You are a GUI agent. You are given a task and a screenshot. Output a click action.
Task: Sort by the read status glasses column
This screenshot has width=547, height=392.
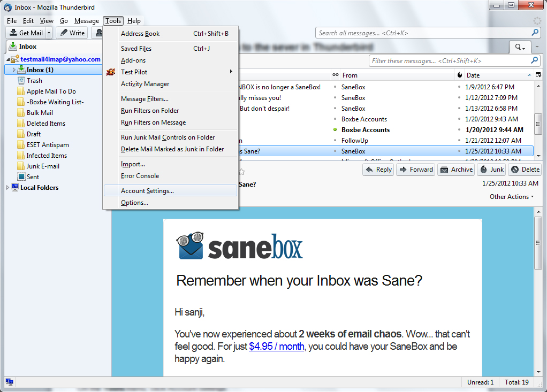click(x=336, y=75)
